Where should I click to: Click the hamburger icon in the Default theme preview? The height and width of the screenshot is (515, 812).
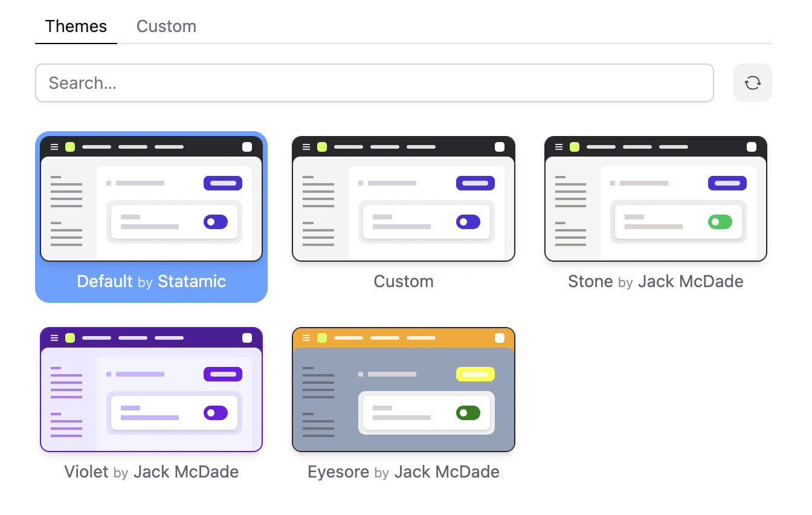pos(54,146)
